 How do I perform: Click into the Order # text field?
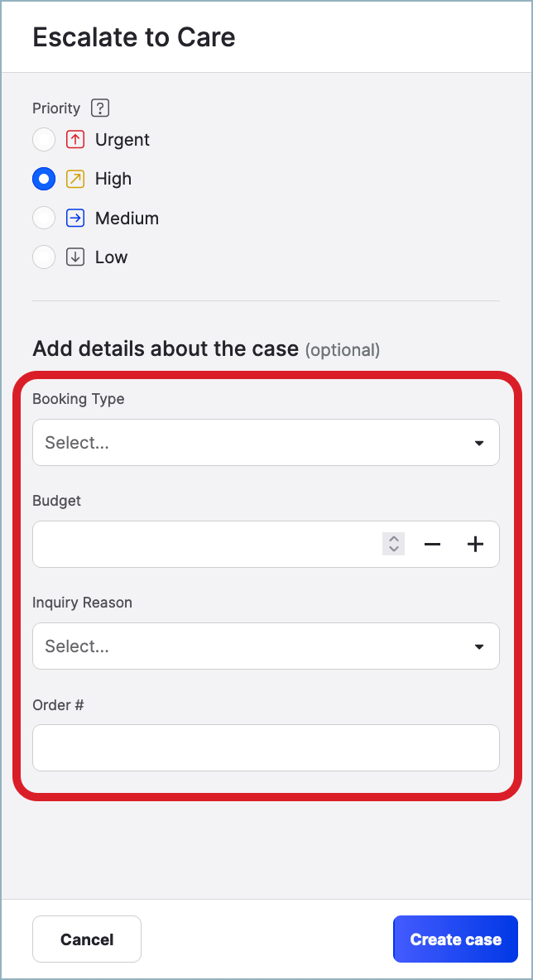tap(266, 748)
